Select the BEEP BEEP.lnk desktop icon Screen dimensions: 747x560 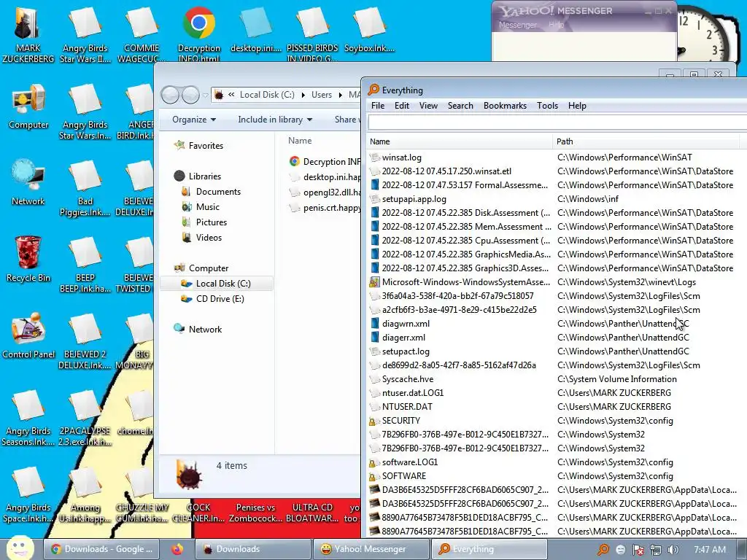[85, 265]
